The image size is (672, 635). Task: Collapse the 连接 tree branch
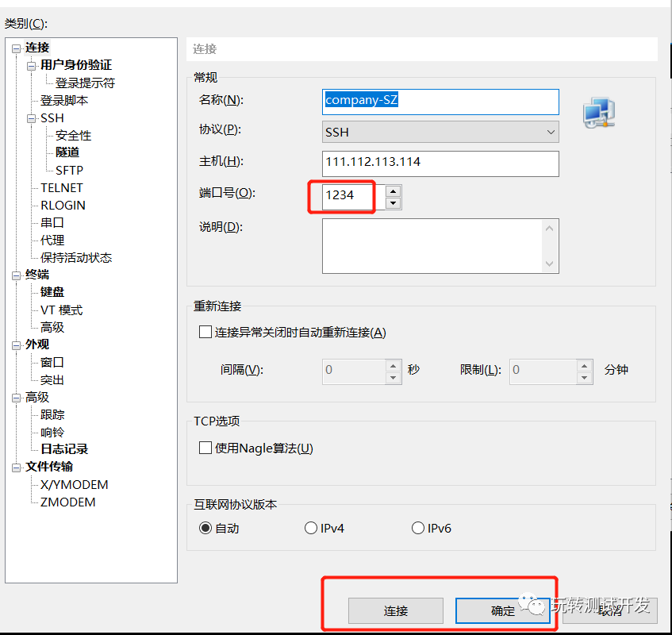[x=17, y=47]
